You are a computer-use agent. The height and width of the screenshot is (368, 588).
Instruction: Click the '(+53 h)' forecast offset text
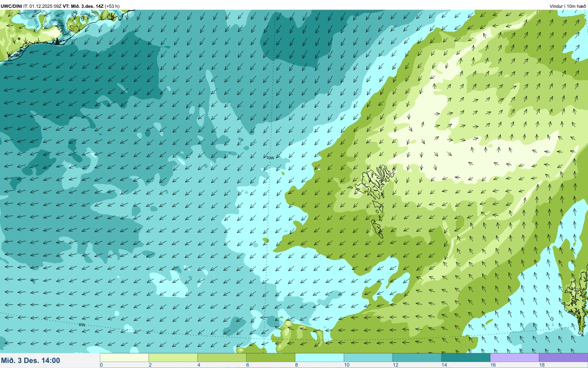coord(112,6)
